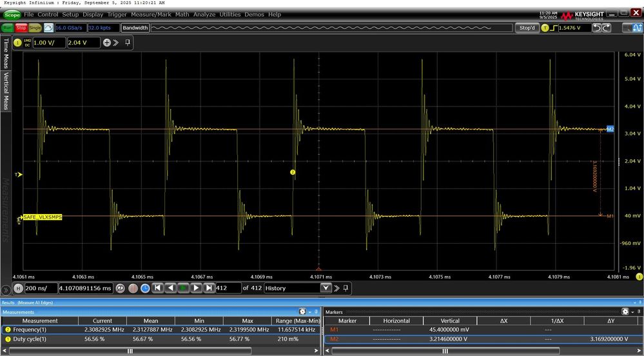Click the yellow trigger T icon
644x356 pixels.
[x=545, y=28]
